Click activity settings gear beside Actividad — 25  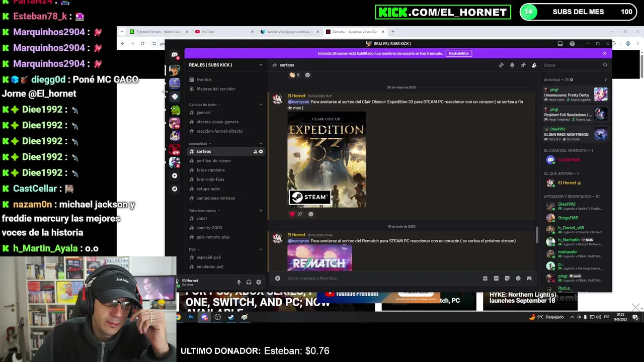572,79
